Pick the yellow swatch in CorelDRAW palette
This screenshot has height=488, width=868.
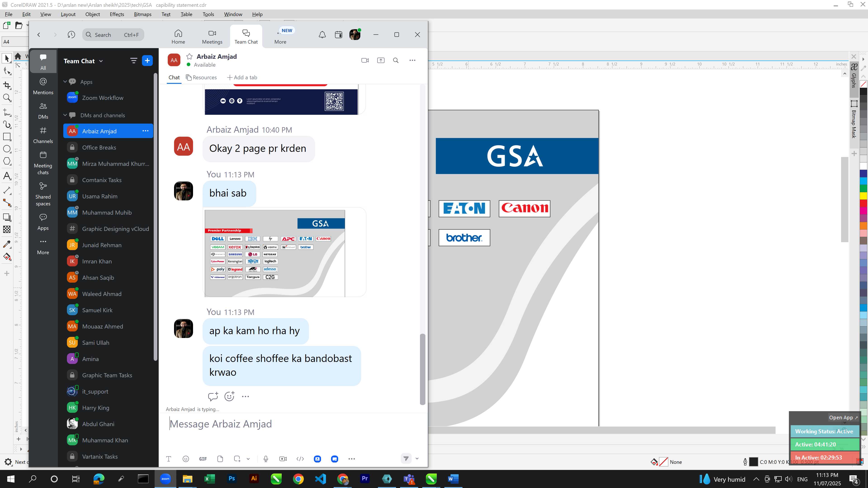pos(863,196)
